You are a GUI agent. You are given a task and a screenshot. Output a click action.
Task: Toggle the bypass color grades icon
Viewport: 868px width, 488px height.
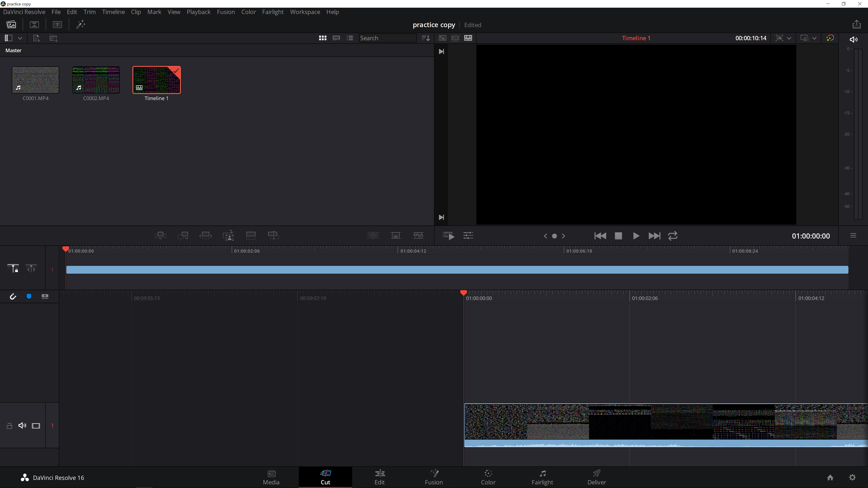click(x=830, y=38)
